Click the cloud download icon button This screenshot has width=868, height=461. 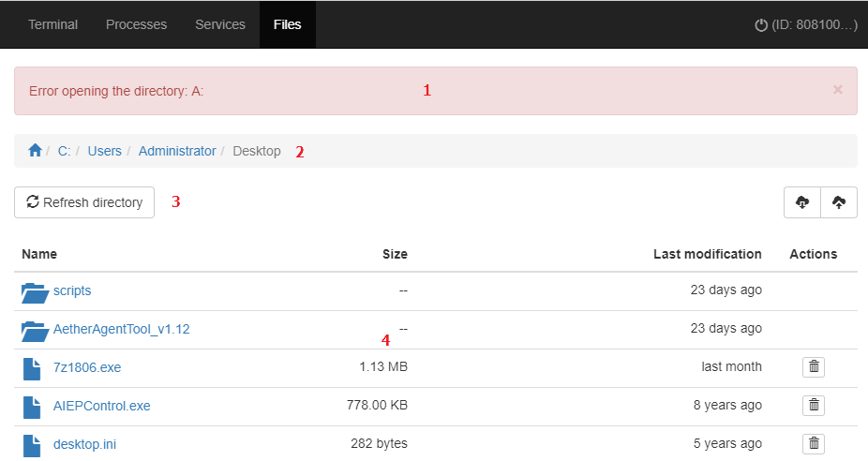click(x=802, y=202)
